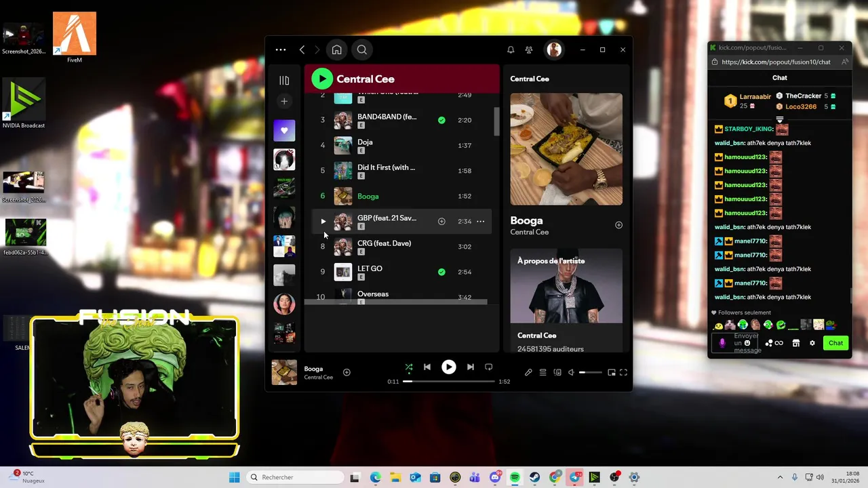Open Spotify notifications bell
The width and height of the screenshot is (868, 488).
click(511, 49)
